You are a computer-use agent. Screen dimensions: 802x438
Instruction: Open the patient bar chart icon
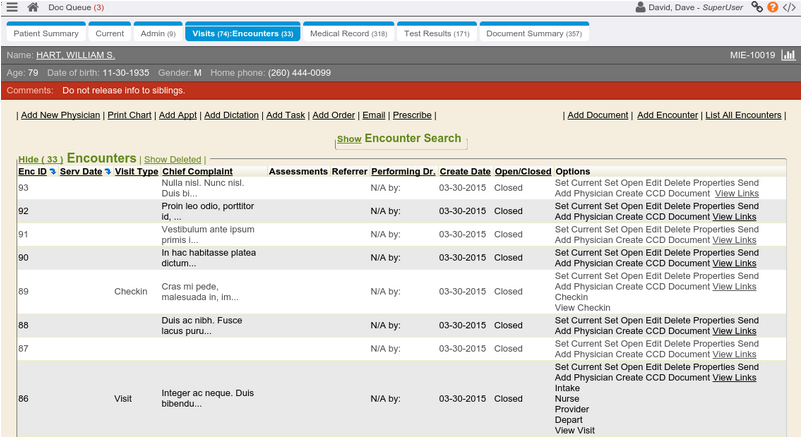[787, 55]
